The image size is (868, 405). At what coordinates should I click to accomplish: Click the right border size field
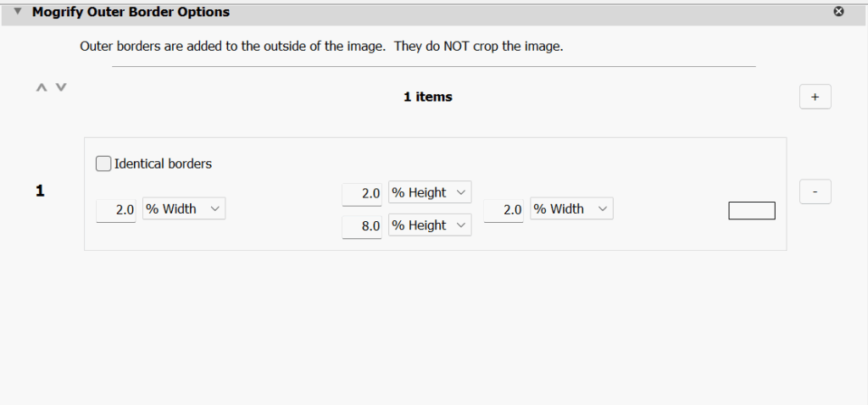pos(504,210)
